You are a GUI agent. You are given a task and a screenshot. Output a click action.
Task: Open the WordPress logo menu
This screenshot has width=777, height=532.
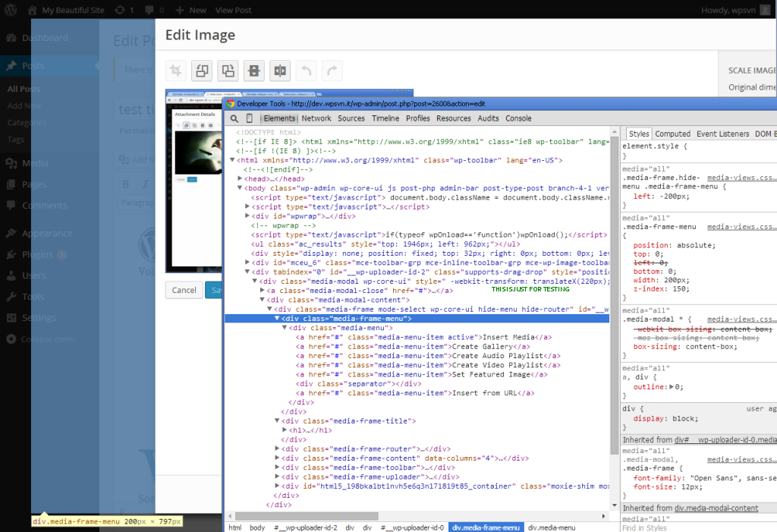click(11, 9)
